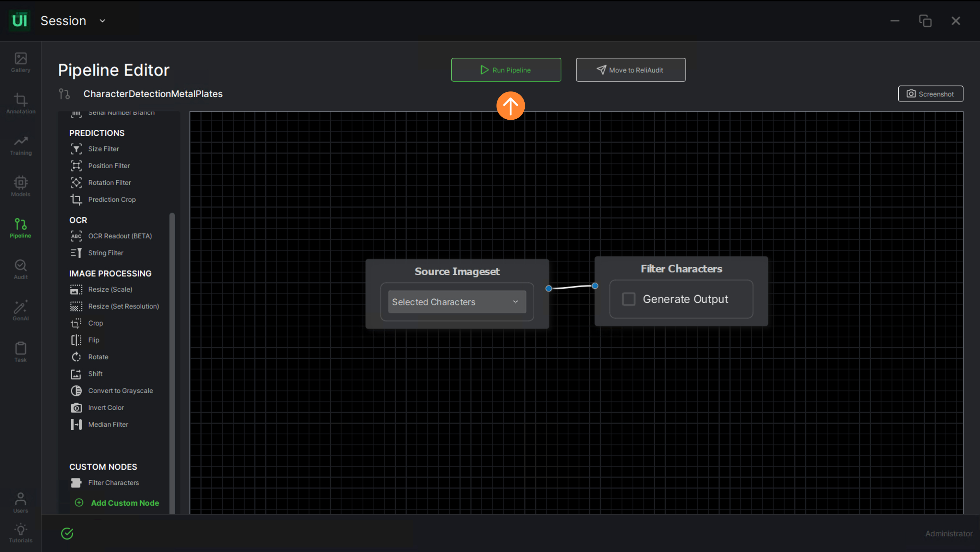Image resolution: width=980 pixels, height=552 pixels.
Task: Click the green UI app logo
Action: pos(19,20)
